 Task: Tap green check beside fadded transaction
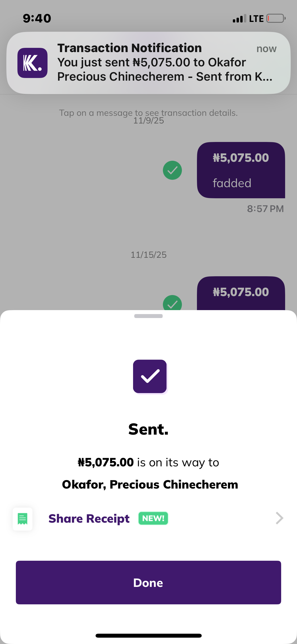[172, 170]
